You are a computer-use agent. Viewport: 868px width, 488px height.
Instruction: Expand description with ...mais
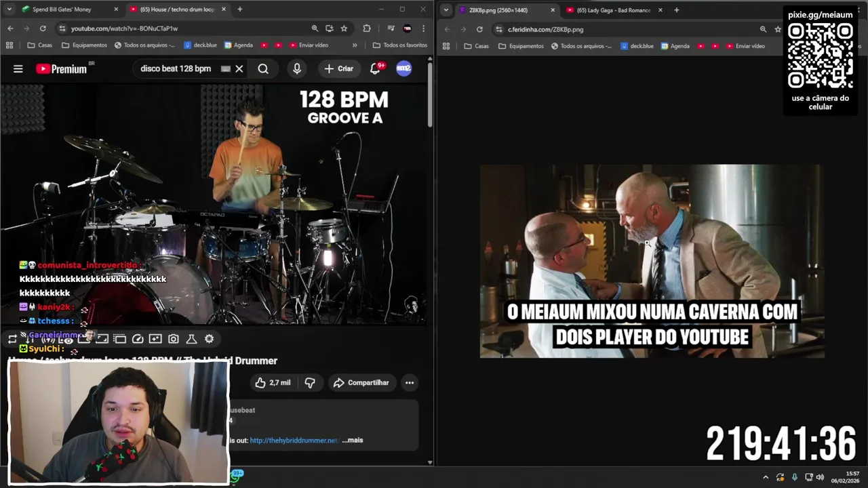pos(353,441)
